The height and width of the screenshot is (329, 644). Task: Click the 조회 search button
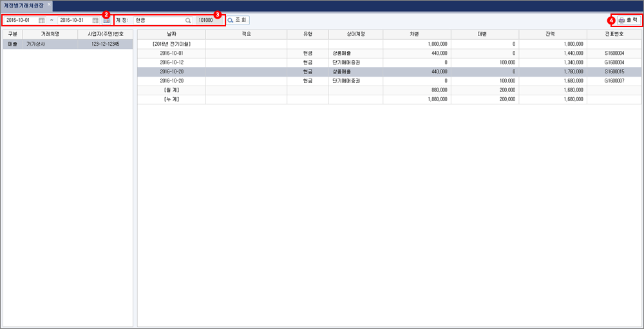[239, 20]
